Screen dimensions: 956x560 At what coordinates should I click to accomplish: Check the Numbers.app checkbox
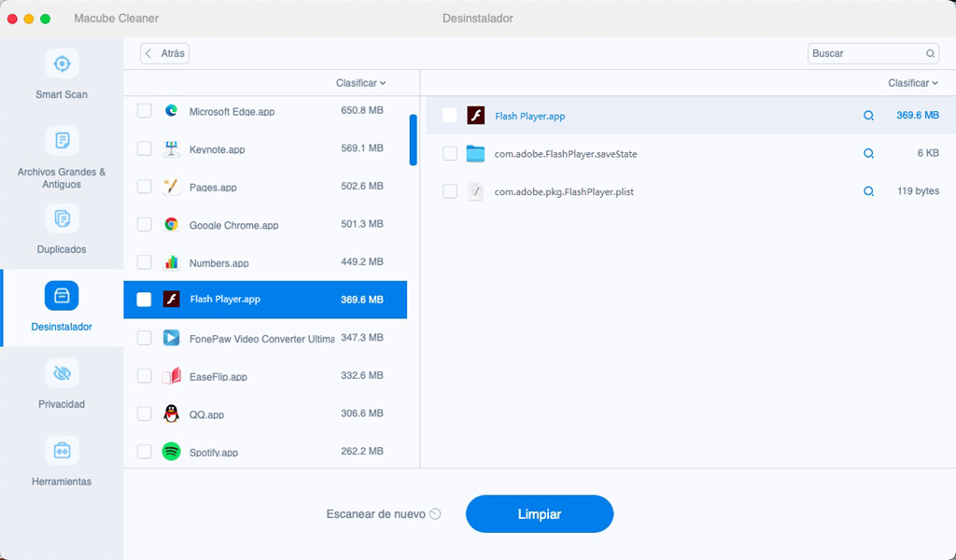coord(145,262)
